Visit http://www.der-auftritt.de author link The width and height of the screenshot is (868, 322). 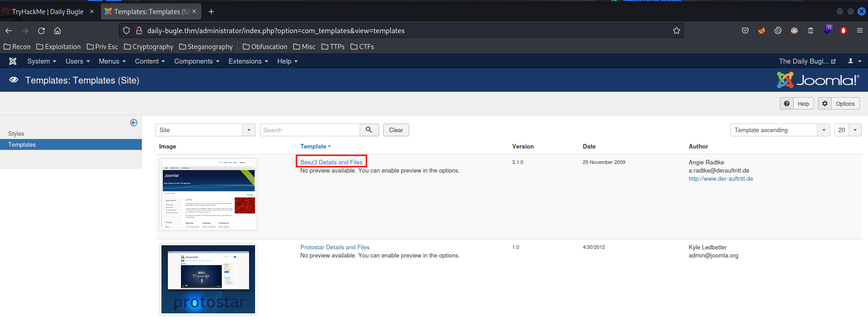(x=721, y=178)
